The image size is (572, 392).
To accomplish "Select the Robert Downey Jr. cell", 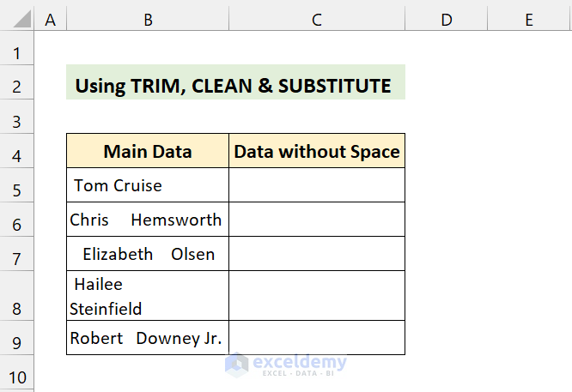I will (x=148, y=338).
